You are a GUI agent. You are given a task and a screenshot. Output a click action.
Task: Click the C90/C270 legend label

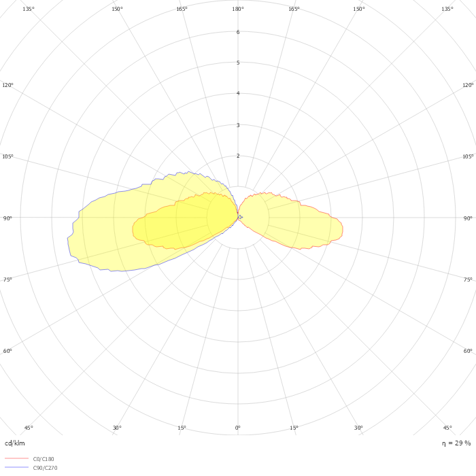tap(45, 468)
